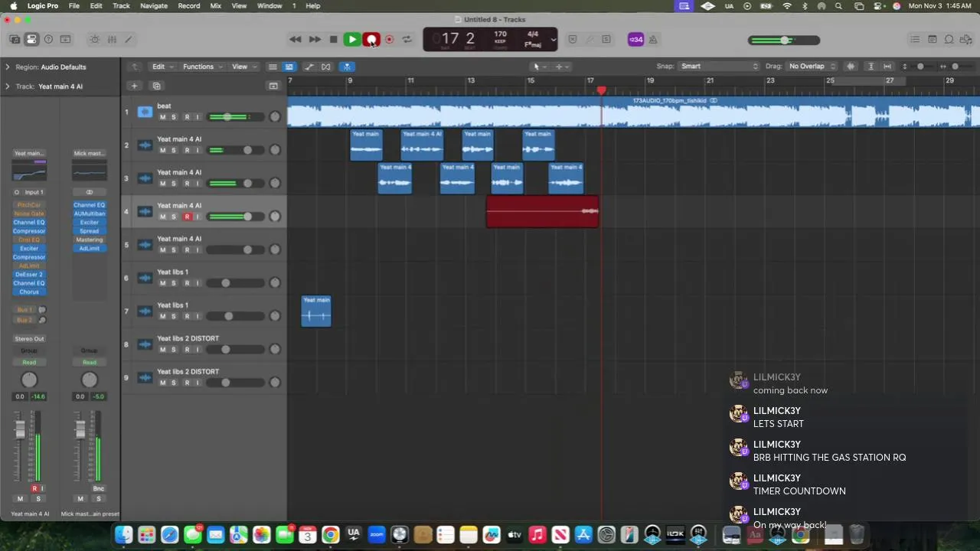This screenshot has width=980, height=551.
Task: Open the Chorus plugin slot
Action: click(x=29, y=292)
